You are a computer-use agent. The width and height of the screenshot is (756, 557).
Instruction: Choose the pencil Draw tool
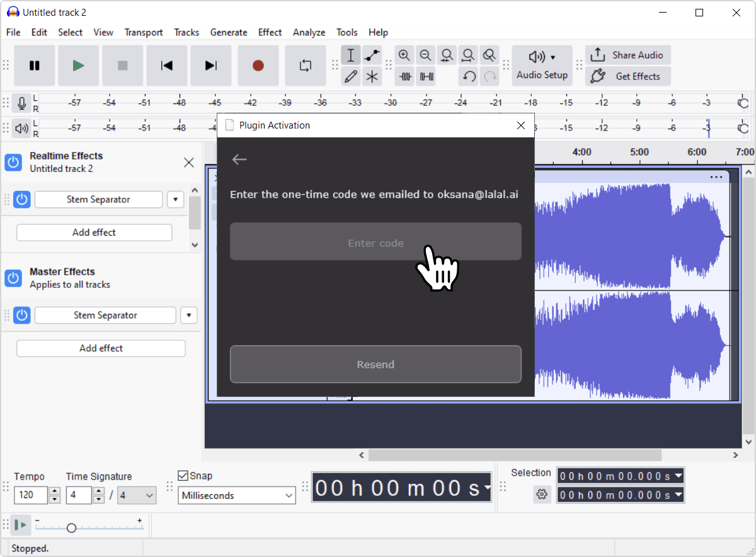(351, 77)
